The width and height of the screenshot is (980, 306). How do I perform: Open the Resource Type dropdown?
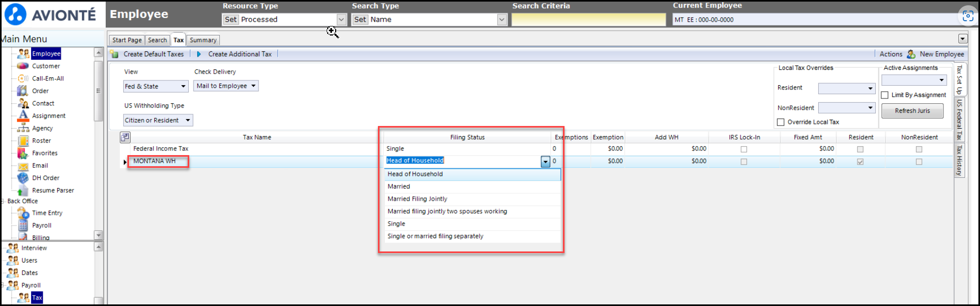tap(341, 20)
